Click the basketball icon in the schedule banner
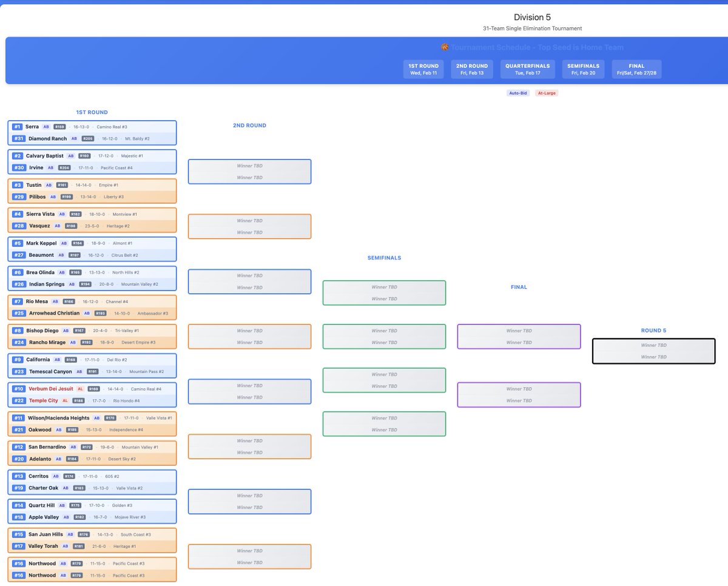Image resolution: width=728 pixels, height=586 pixels. [x=445, y=47]
